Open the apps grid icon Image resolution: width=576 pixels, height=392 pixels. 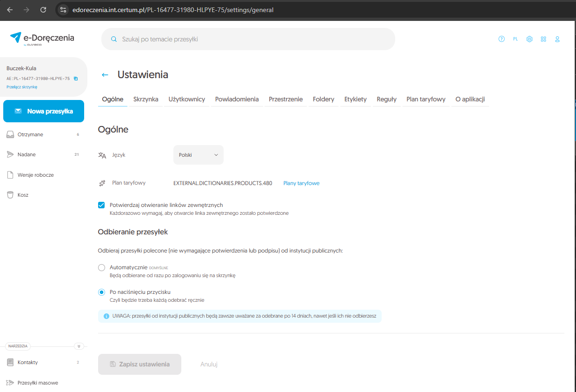tap(543, 39)
